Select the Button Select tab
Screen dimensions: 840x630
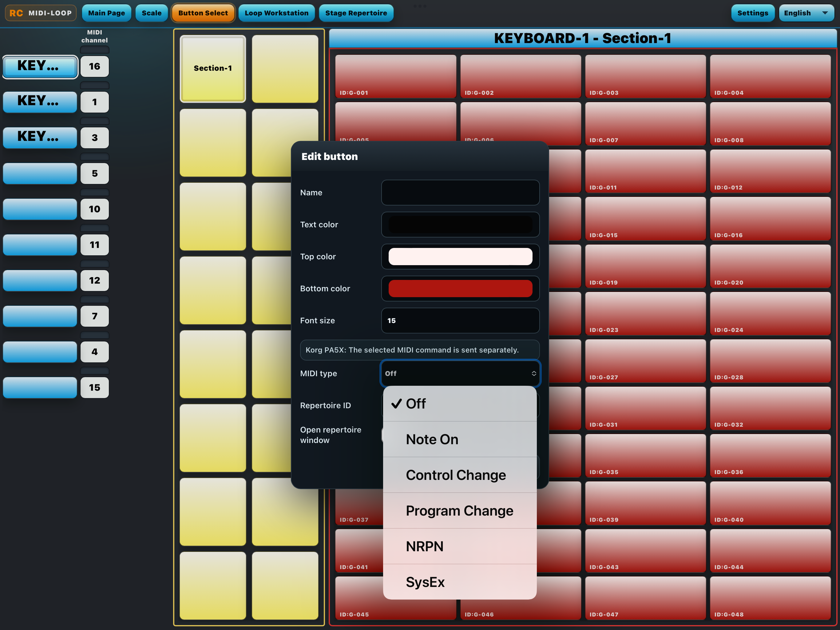(203, 13)
